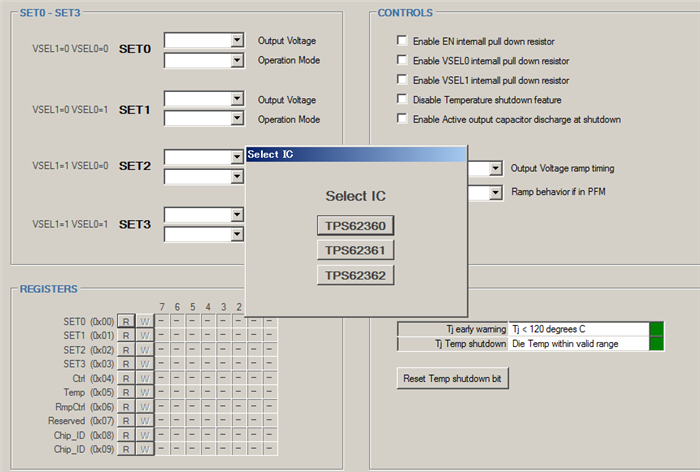Click VSEL1=1 VSEL0=1 label
The width and height of the screenshot is (700, 472).
[x=70, y=224]
